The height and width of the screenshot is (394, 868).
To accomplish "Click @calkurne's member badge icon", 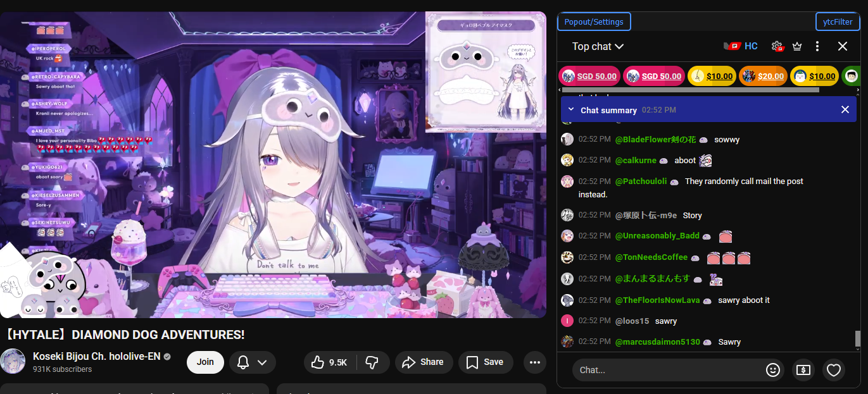I will (664, 161).
